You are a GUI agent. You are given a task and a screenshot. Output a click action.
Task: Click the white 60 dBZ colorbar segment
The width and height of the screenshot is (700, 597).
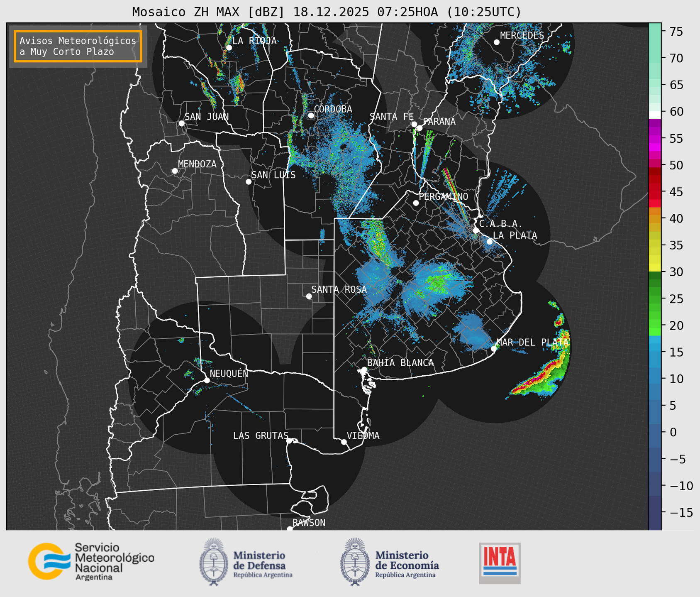[655, 115]
